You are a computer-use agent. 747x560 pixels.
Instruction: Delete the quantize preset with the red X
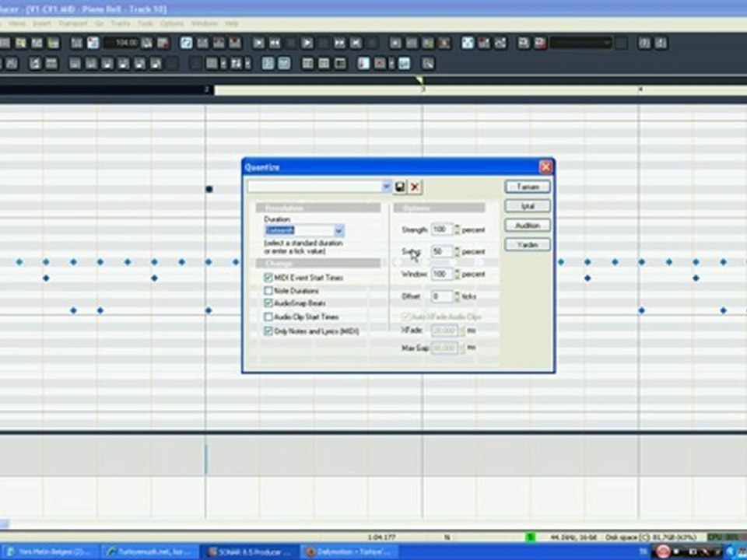pos(415,187)
